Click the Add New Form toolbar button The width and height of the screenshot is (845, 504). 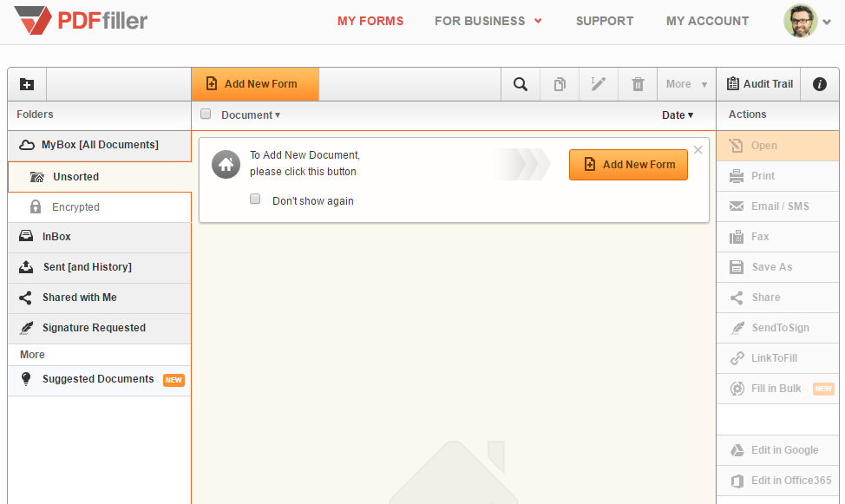point(255,84)
